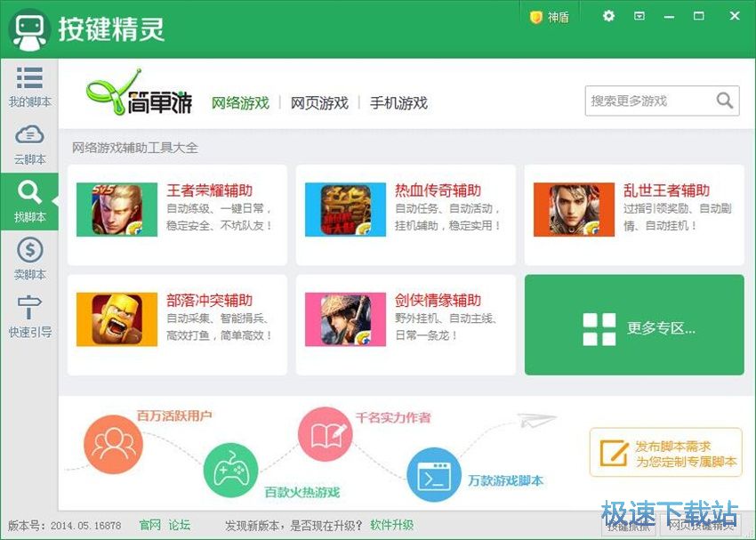This screenshot has width=756, height=540.
Task: Open the 卖脚本 dollar icon section
Action: (29, 259)
